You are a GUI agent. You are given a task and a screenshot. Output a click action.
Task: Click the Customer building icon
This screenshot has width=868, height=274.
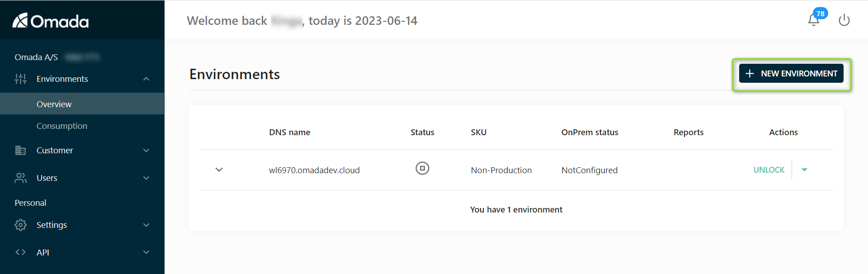20,150
